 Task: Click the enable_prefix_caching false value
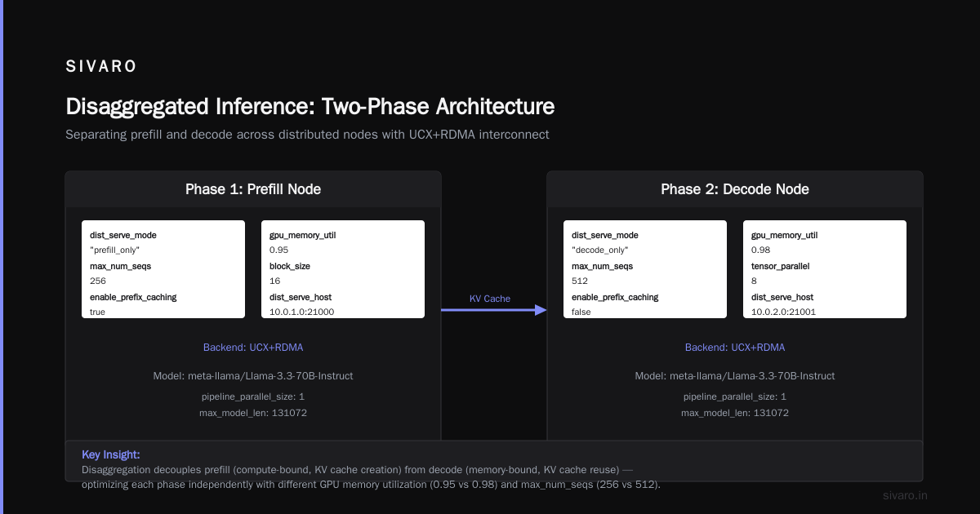coord(581,312)
